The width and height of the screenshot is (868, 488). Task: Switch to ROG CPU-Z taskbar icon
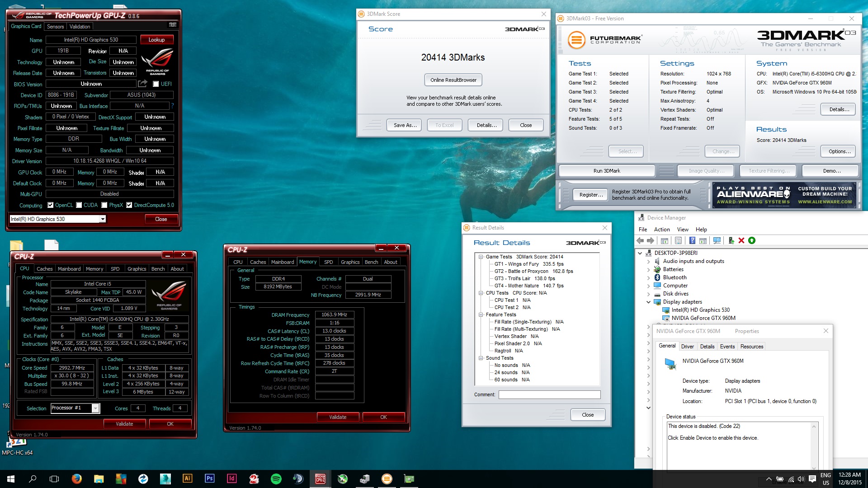(x=320, y=479)
